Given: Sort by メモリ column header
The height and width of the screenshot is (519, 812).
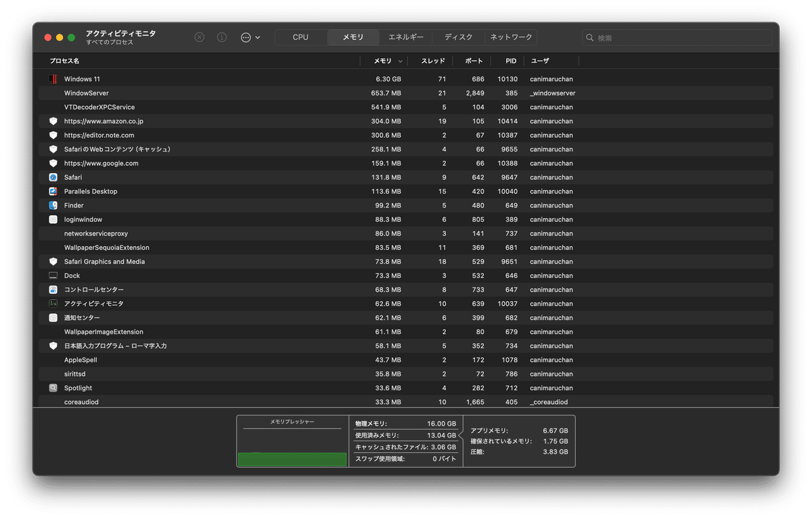Looking at the screenshot, I should tap(382, 61).
